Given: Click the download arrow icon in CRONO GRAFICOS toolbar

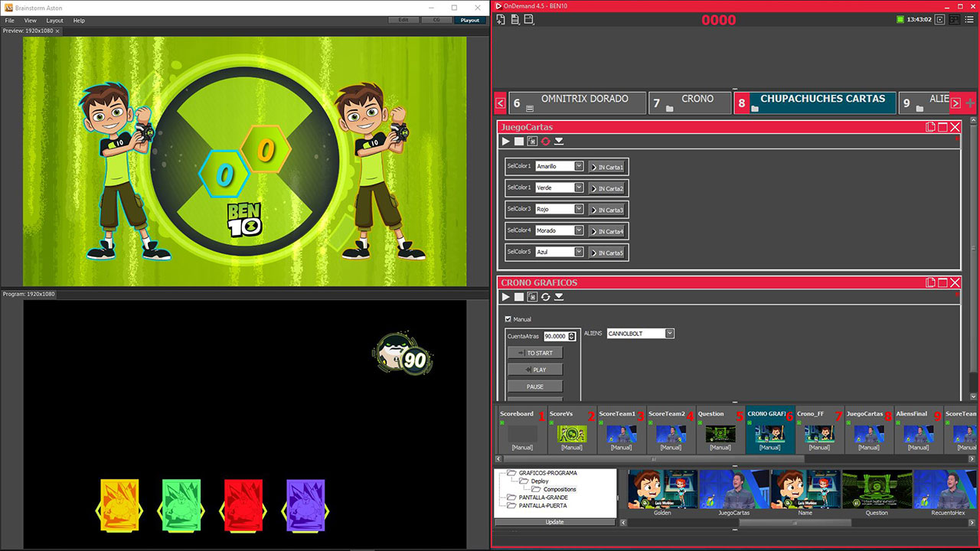Looking at the screenshot, I should (x=559, y=297).
